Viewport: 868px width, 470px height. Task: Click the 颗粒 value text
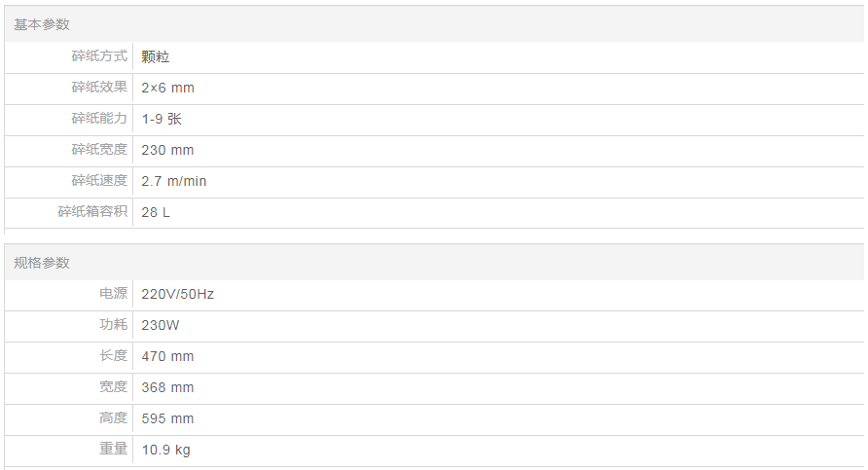(x=156, y=57)
